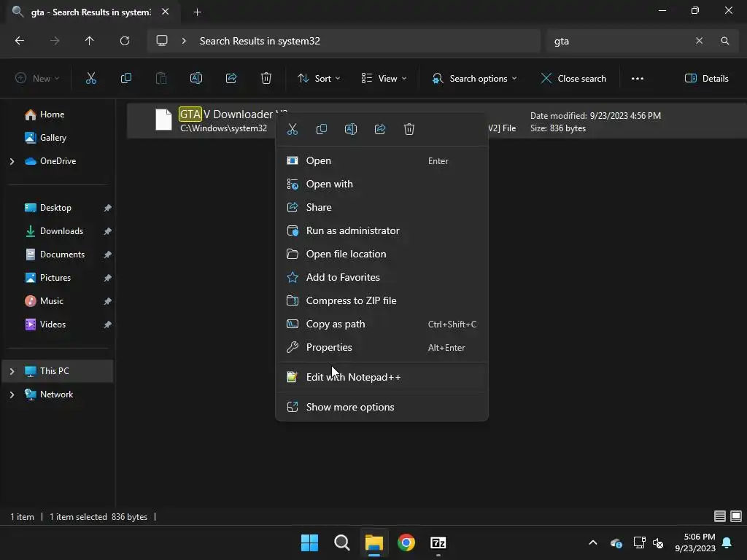
Task: Show hidden system tray icons with the chevron
Action: (x=593, y=542)
